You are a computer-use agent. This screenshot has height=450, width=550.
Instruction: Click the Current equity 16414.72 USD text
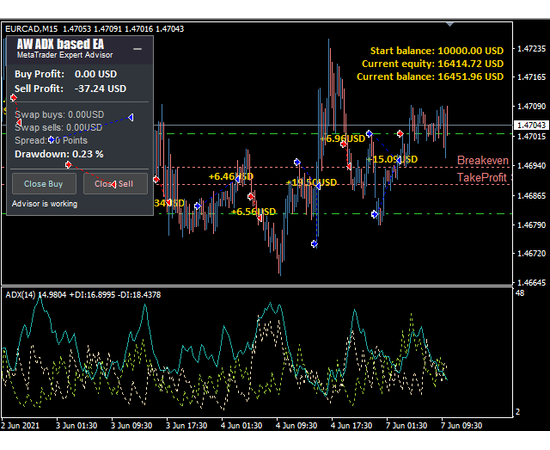click(432, 64)
